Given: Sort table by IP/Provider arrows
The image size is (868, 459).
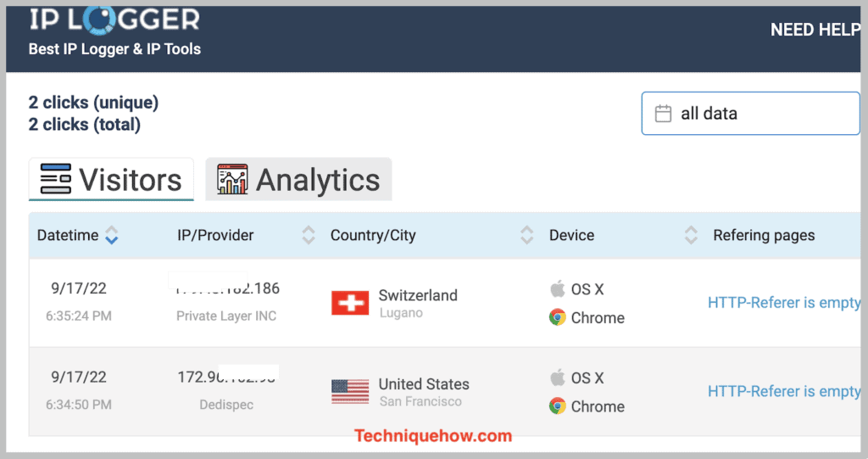Looking at the screenshot, I should click(309, 235).
